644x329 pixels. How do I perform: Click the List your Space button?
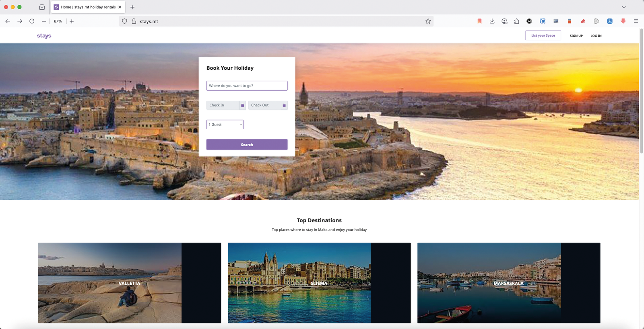pos(543,35)
